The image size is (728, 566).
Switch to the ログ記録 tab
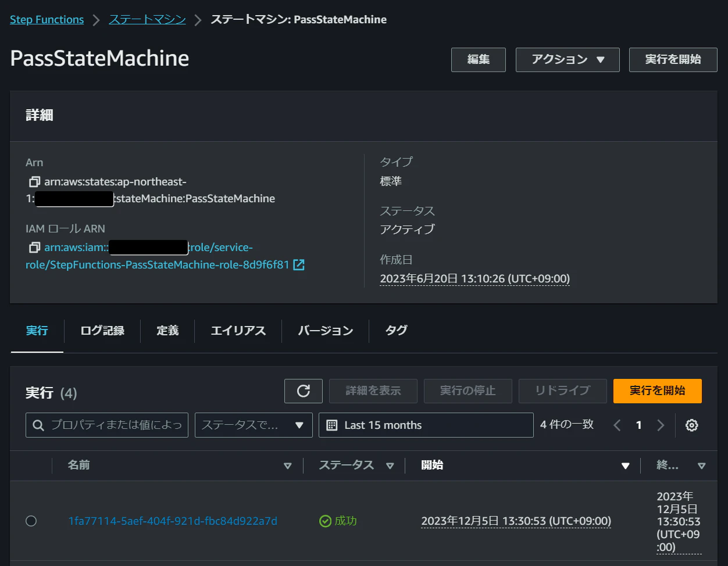point(102,331)
